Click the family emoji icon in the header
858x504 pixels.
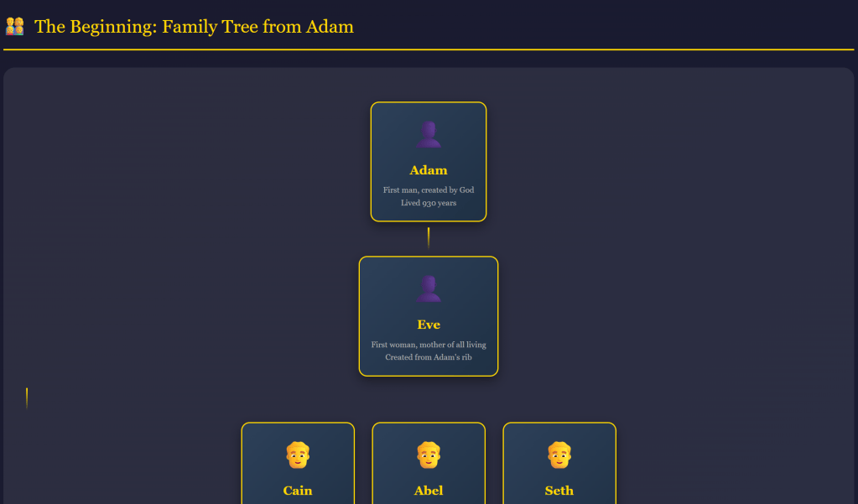tap(14, 26)
